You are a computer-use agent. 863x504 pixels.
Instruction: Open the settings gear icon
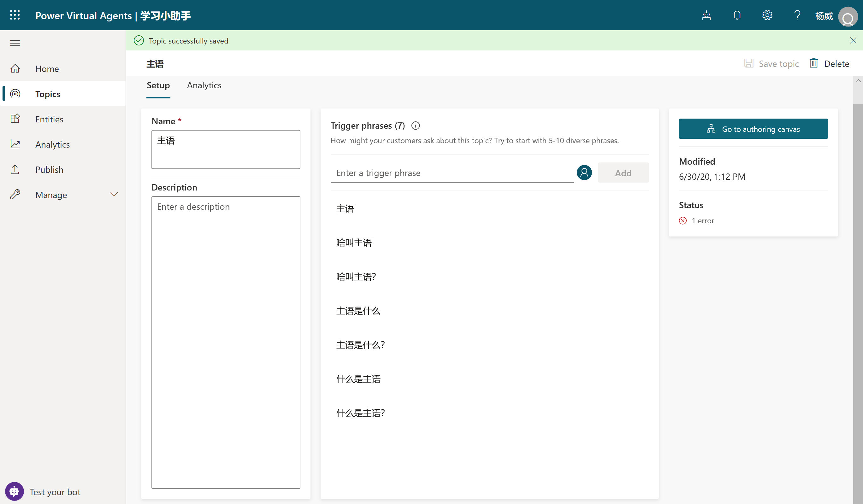point(767,15)
